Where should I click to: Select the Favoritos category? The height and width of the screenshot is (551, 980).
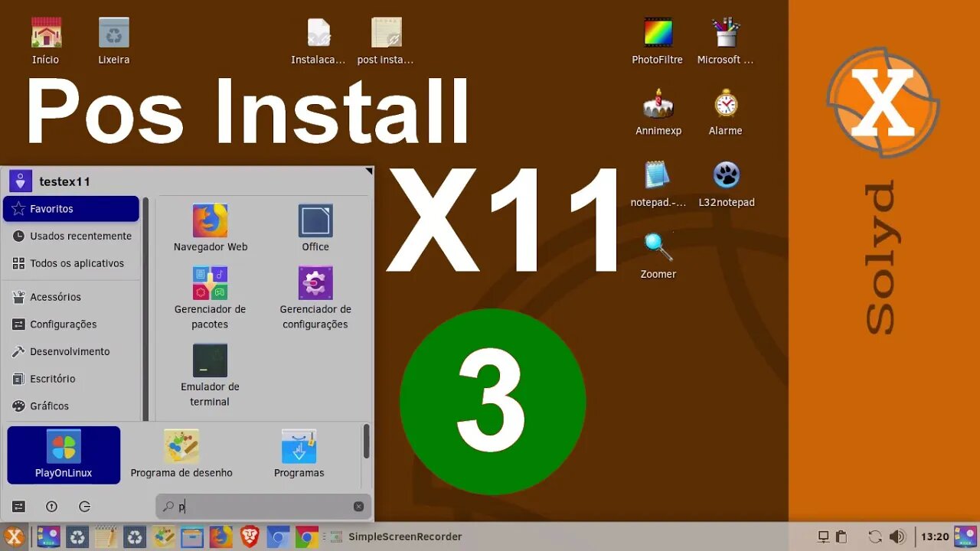pyautogui.click(x=71, y=209)
